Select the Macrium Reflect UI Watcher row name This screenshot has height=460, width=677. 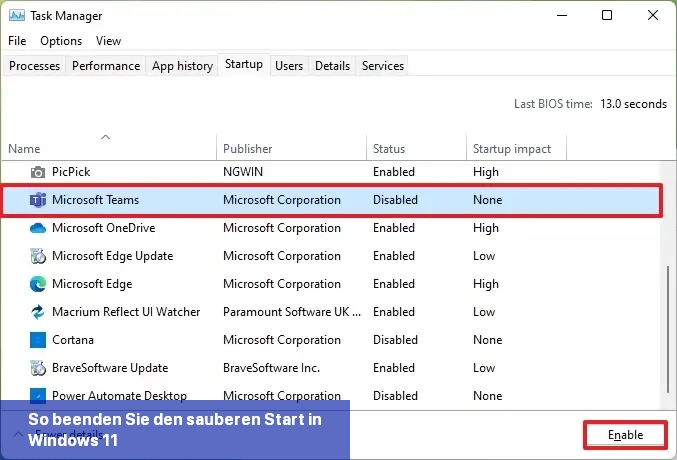tap(126, 312)
